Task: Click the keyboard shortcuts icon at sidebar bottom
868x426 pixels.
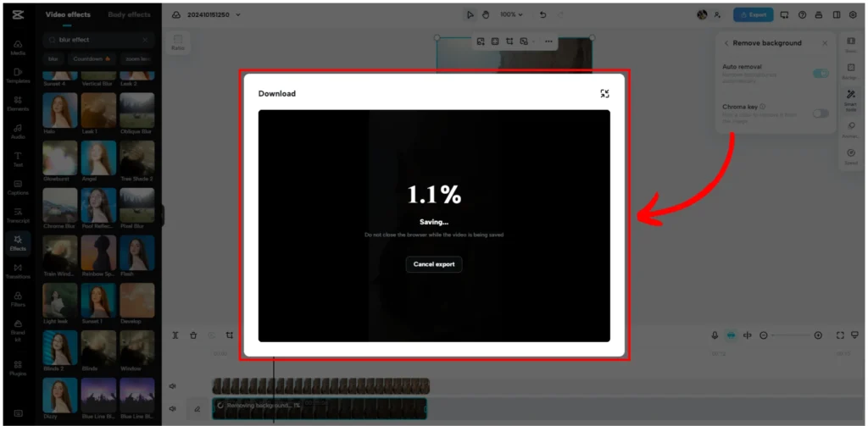Action: (18, 412)
